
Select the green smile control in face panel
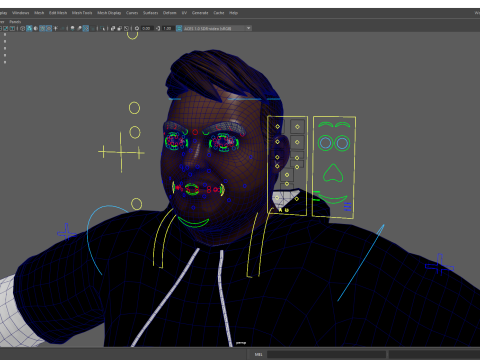pos(333,199)
